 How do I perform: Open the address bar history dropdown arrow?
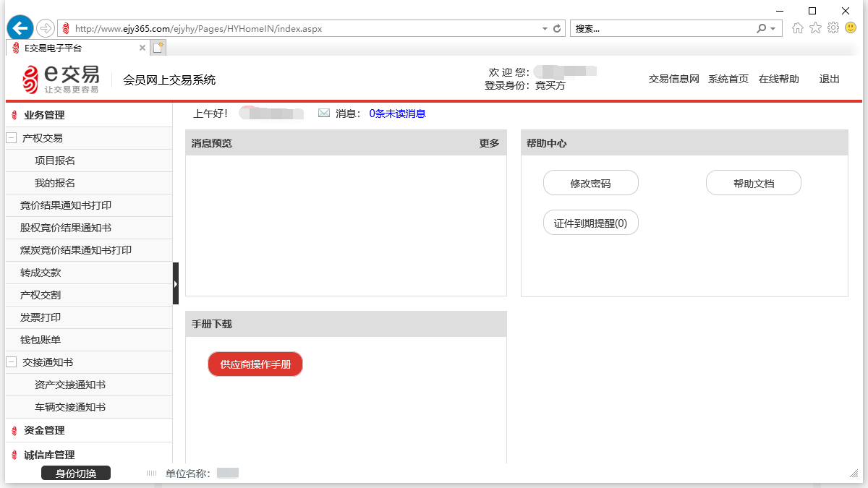545,29
